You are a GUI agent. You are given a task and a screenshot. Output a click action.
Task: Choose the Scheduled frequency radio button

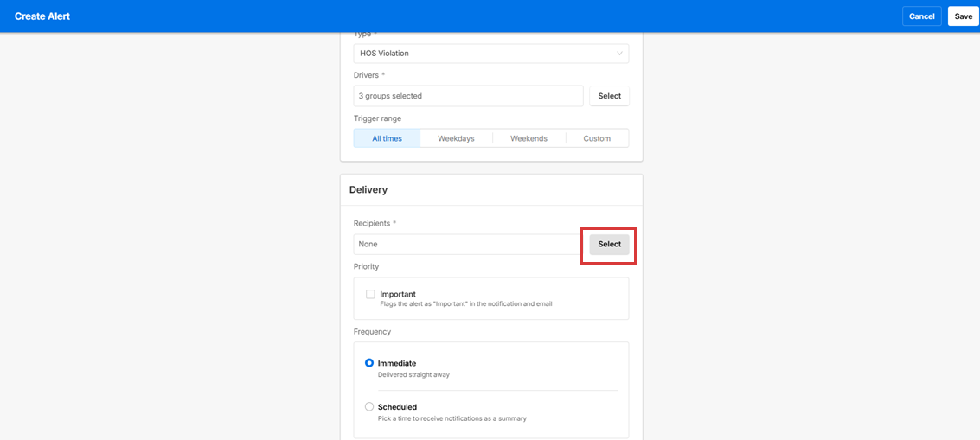click(369, 407)
